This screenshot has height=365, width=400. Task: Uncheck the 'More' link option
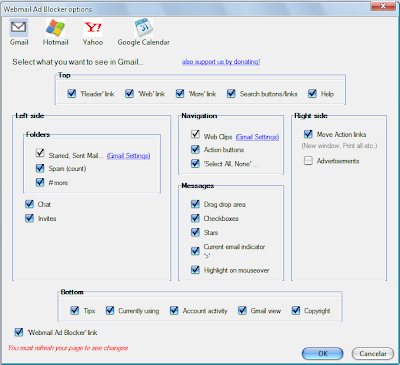point(180,94)
